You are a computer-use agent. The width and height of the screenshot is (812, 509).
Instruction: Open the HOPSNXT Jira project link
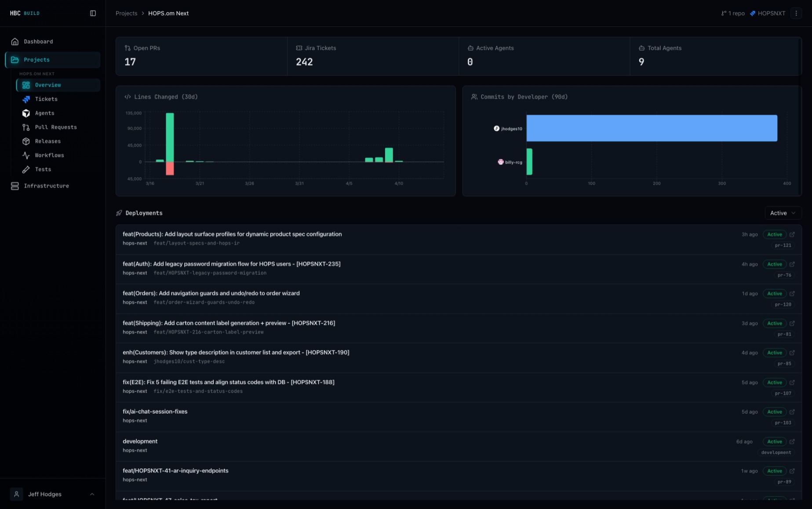768,13
